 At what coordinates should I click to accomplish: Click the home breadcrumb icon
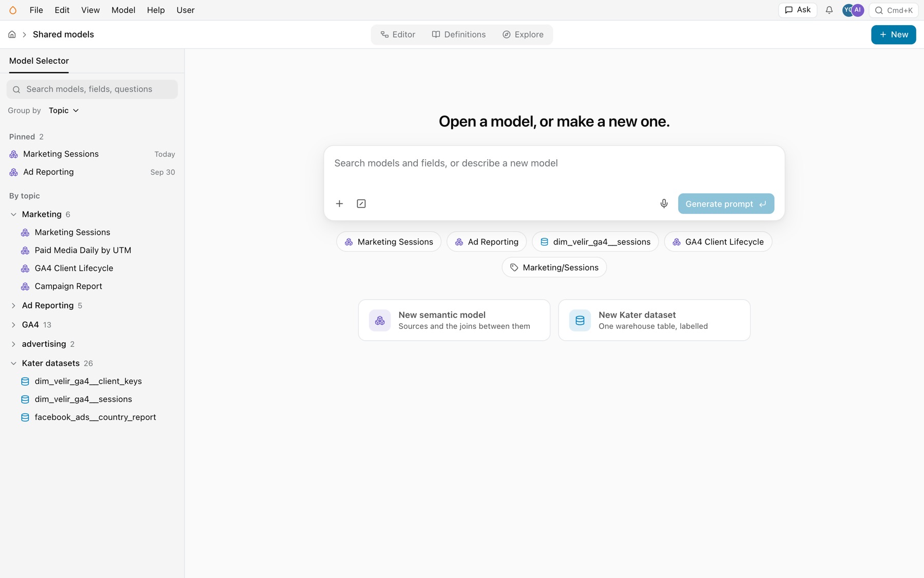[x=12, y=34]
